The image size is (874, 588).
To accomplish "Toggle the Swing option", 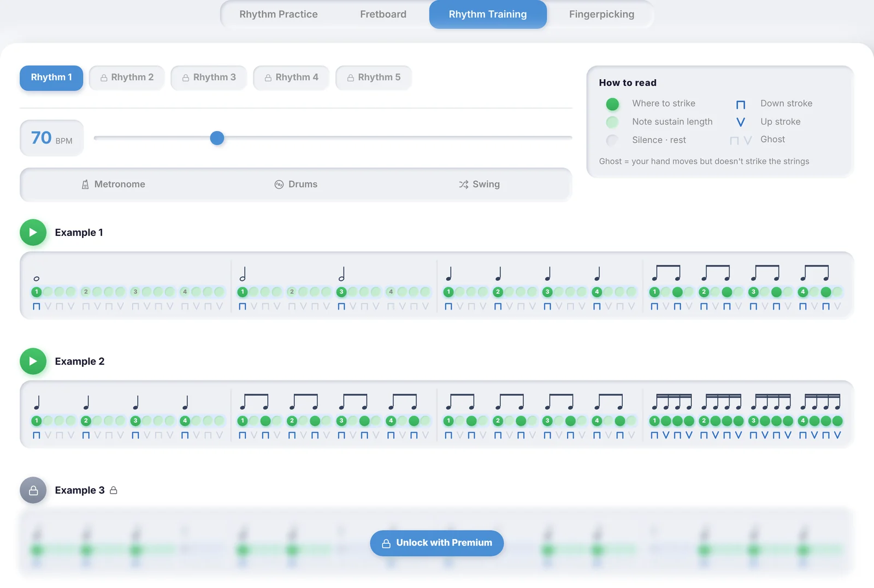I will (479, 185).
